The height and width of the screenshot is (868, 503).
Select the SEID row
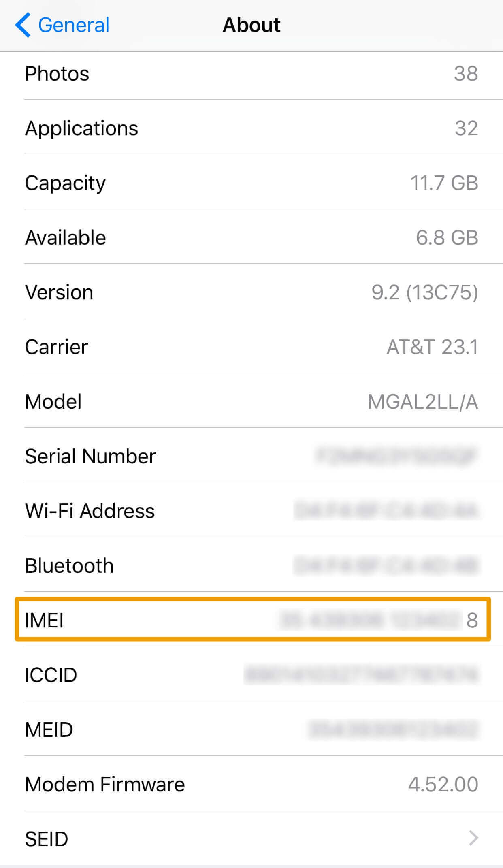(251, 838)
